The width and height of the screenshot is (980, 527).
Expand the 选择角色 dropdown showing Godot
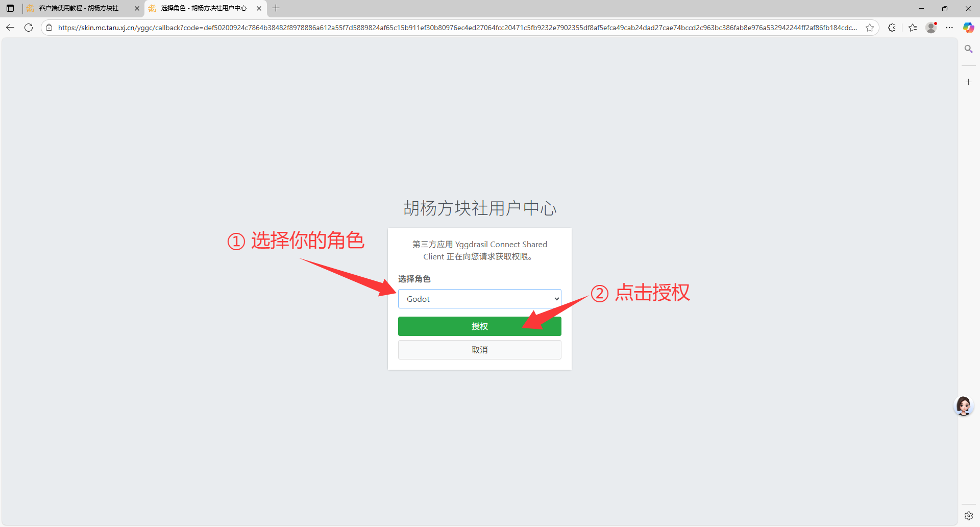pyautogui.click(x=479, y=299)
